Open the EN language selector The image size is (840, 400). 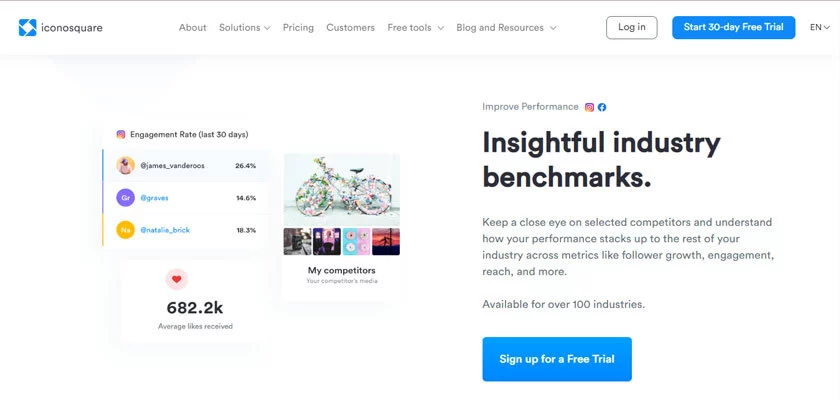click(x=819, y=28)
